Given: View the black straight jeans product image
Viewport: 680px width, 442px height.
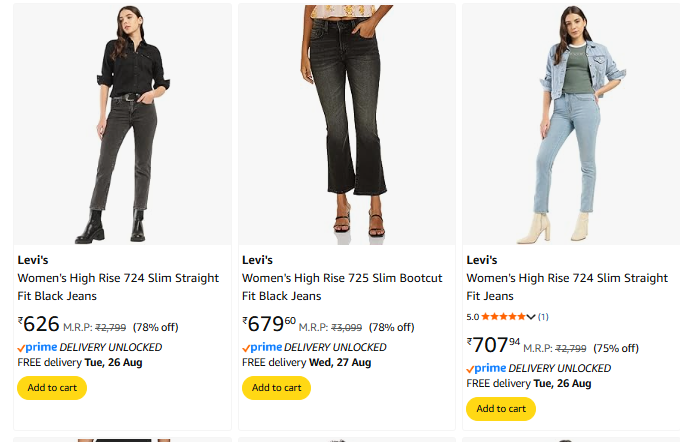Looking at the screenshot, I should tap(122, 125).
